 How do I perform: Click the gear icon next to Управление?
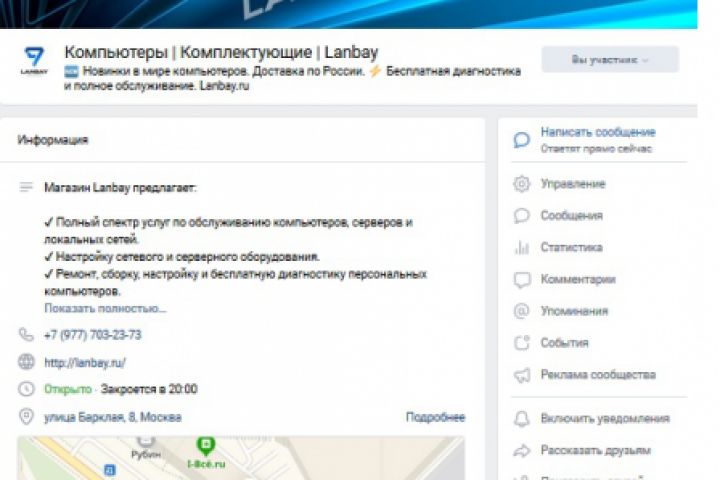[x=522, y=184]
